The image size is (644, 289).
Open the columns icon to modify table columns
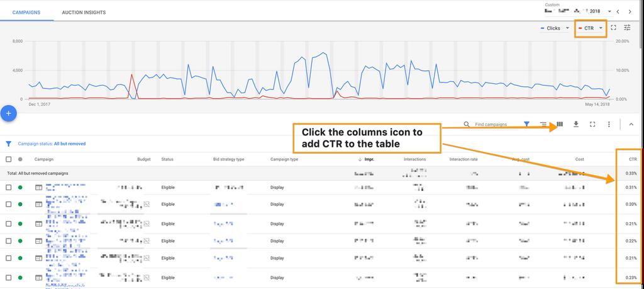pyautogui.click(x=559, y=124)
